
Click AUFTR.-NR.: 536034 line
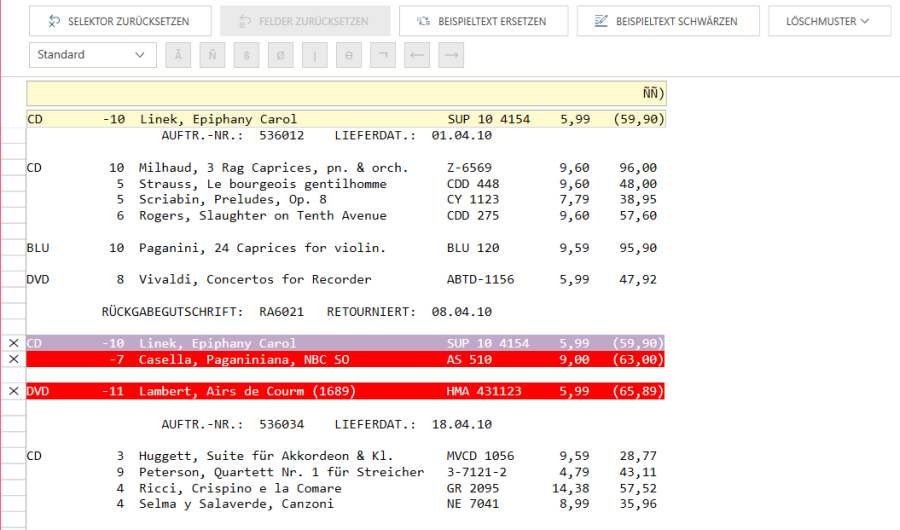(327, 424)
